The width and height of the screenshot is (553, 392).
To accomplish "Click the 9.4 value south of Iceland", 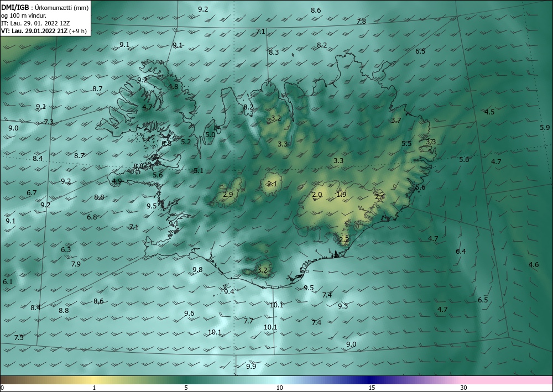I will (x=229, y=291).
